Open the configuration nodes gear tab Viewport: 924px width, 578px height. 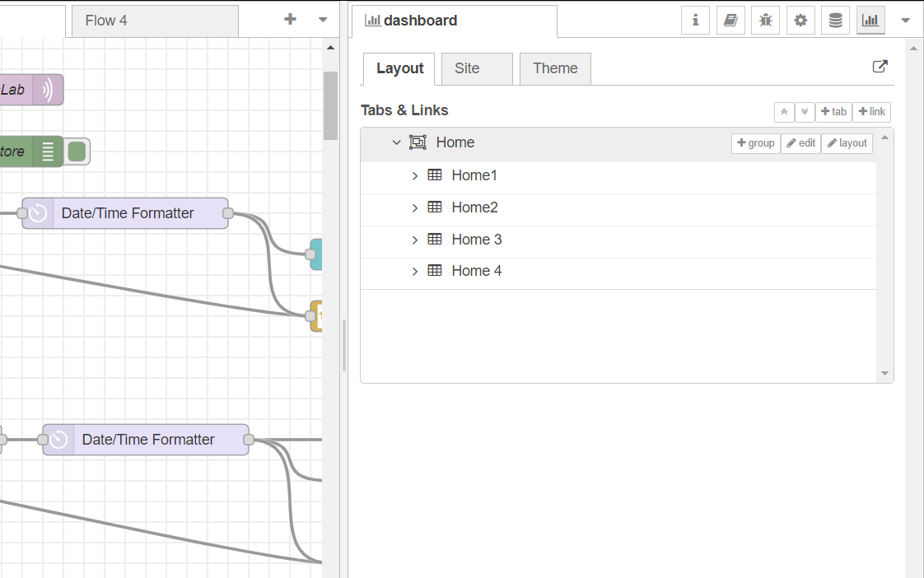click(x=800, y=21)
